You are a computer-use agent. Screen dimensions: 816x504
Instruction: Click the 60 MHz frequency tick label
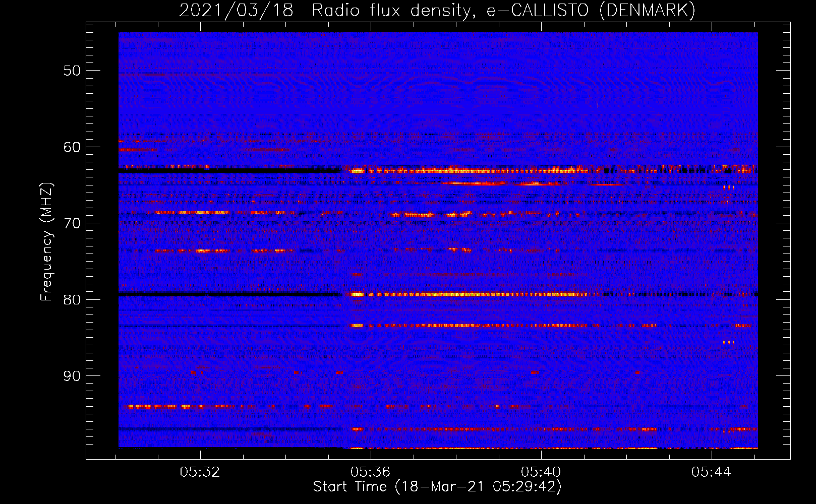72,147
